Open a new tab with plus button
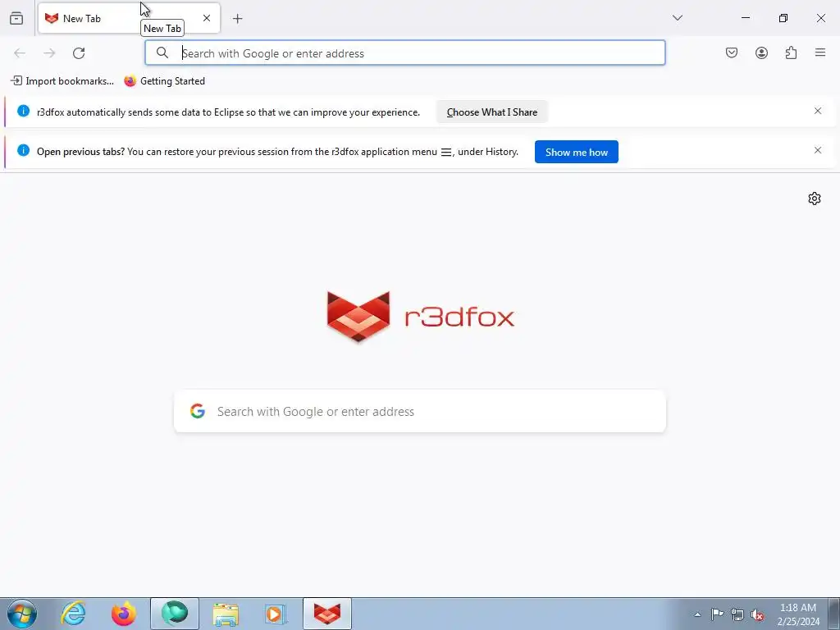Screen dimensions: 840x630 coord(237,19)
